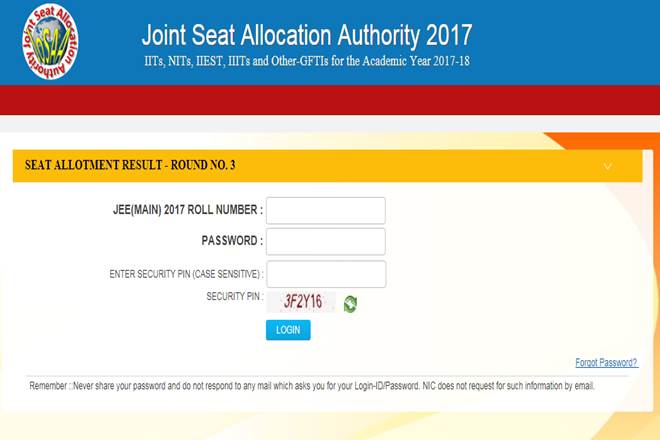
Task: Click the SECURITY PIN label beside the captcha
Action: coord(233,297)
